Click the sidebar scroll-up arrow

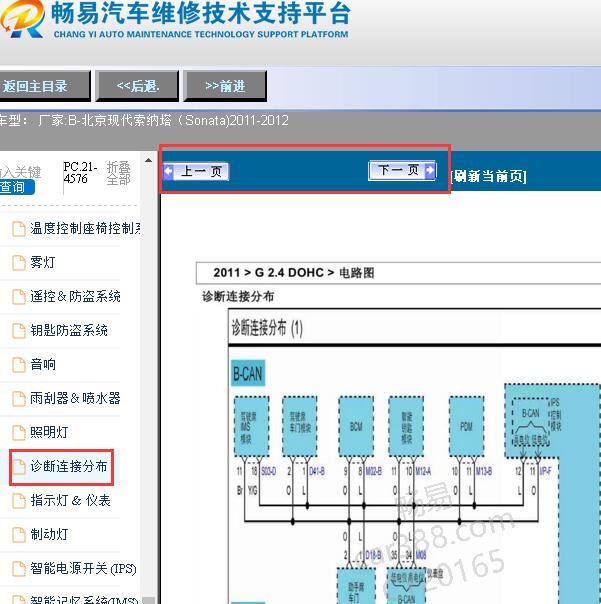[148, 160]
